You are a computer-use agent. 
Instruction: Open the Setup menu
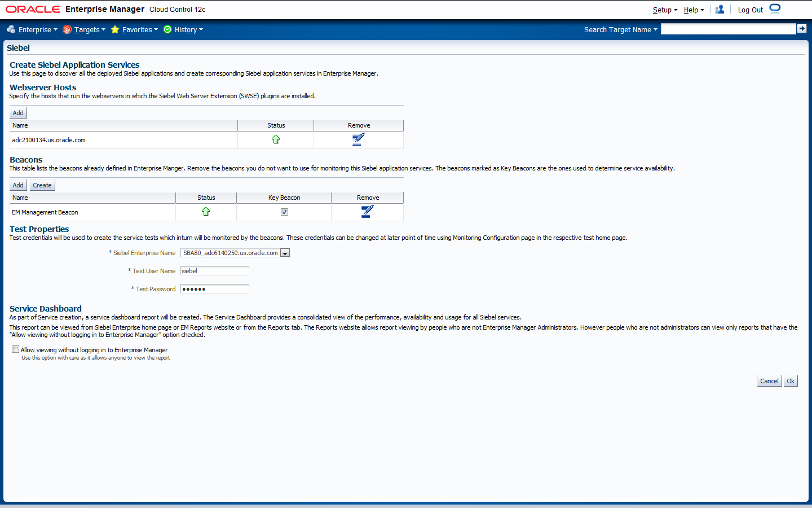pos(665,10)
